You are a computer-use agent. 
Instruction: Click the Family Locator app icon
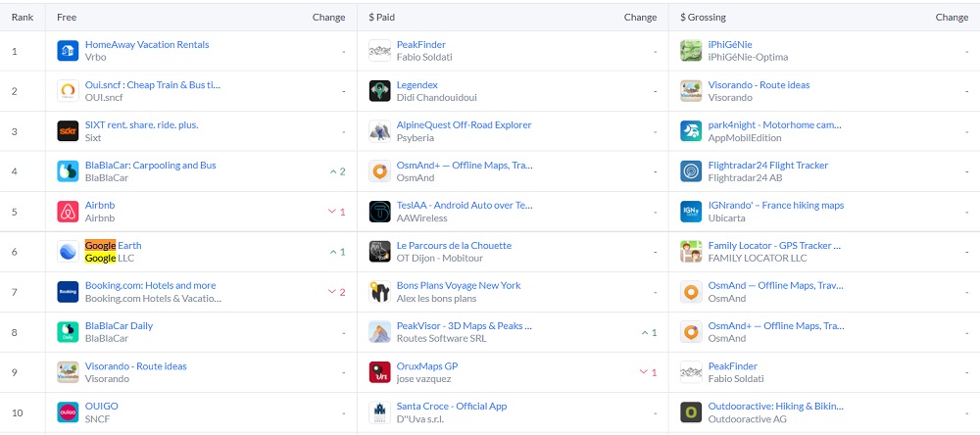point(691,251)
